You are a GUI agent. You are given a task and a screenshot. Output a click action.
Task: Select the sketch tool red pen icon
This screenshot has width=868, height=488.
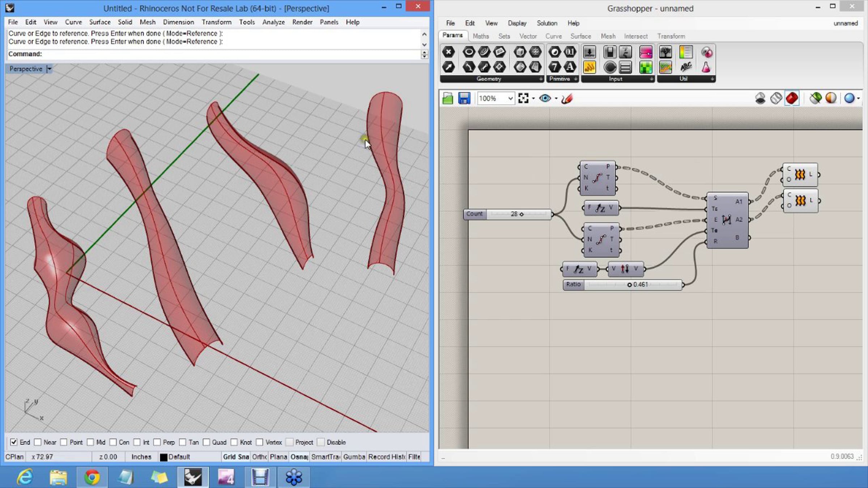pyautogui.click(x=567, y=98)
